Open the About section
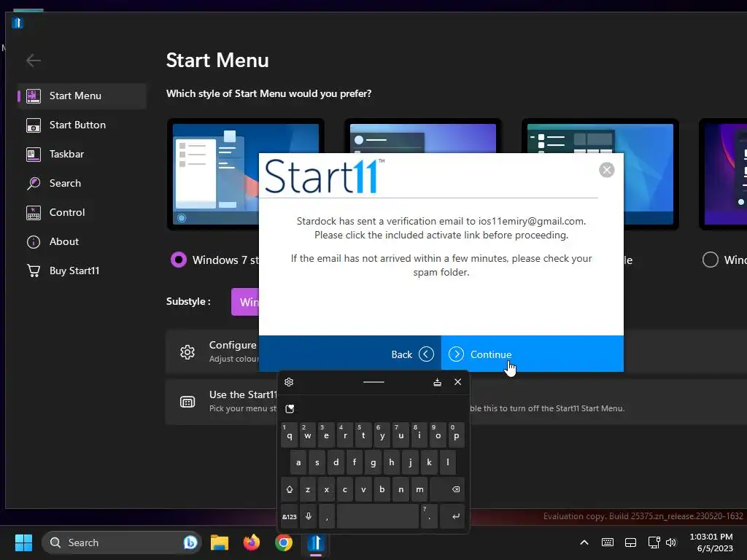 coord(82,241)
